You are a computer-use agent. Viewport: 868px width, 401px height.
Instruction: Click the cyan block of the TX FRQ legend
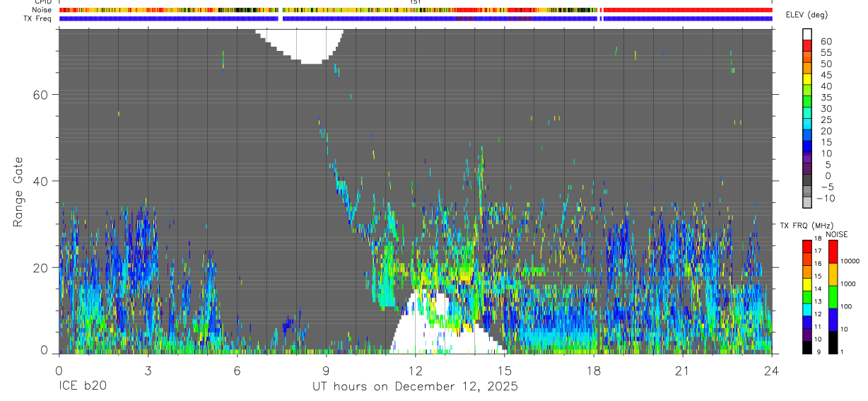click(807, 310)
